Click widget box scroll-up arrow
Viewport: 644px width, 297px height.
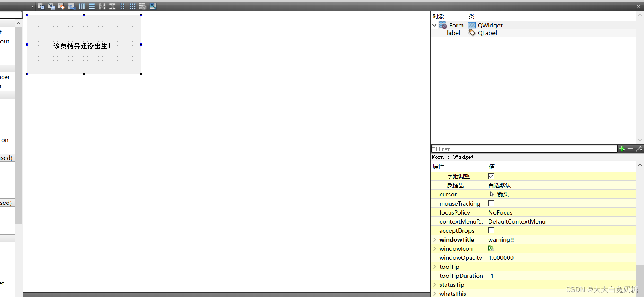pos(18,23)
